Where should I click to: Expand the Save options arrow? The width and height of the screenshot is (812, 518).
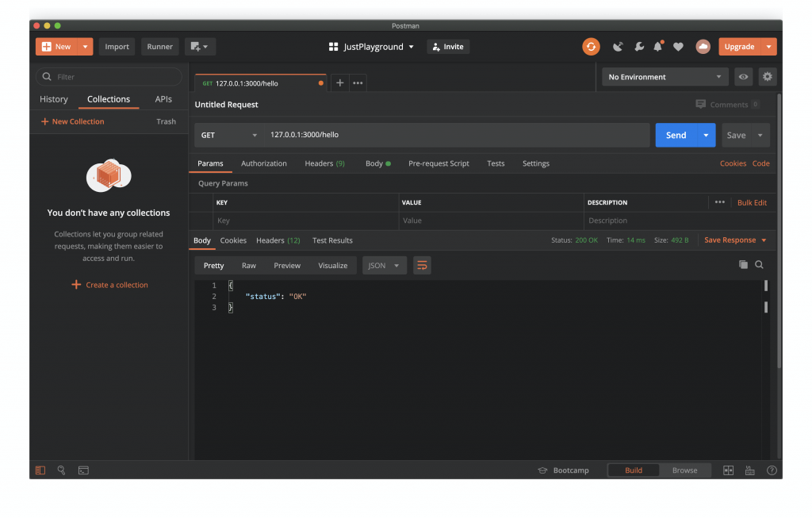tap(760, 135)
